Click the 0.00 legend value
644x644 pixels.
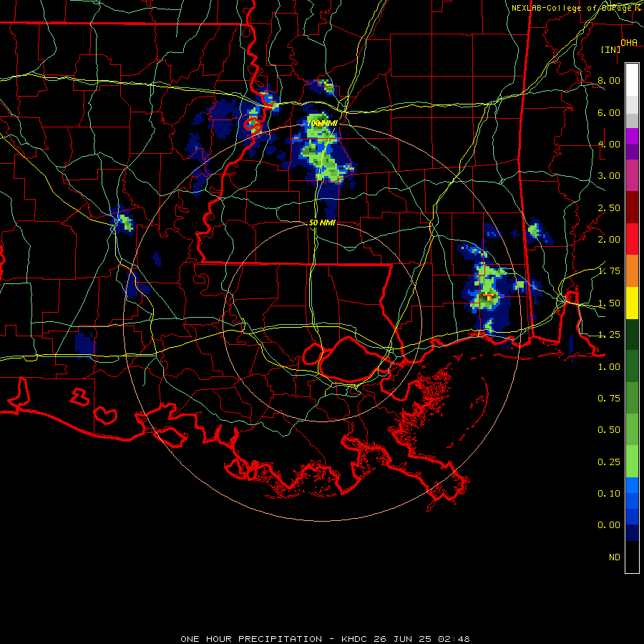tap(609, 525)
